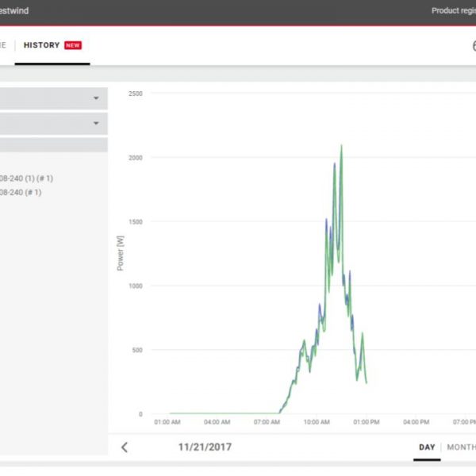Select the 08-240 (# 1) device entry
476x476 pixels.
tap(21, 192)
